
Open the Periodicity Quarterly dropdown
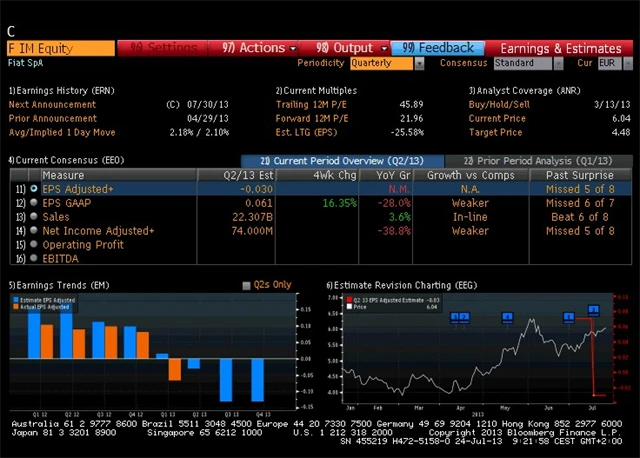(419, 63)
